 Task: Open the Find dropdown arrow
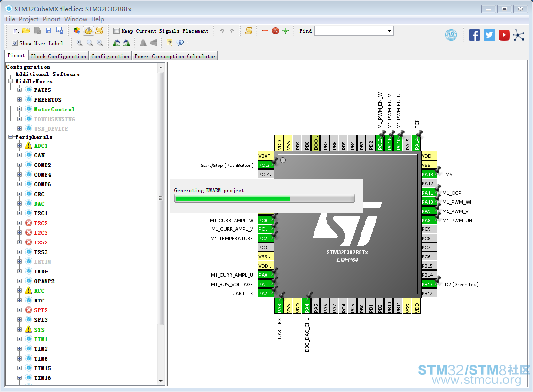389,31
